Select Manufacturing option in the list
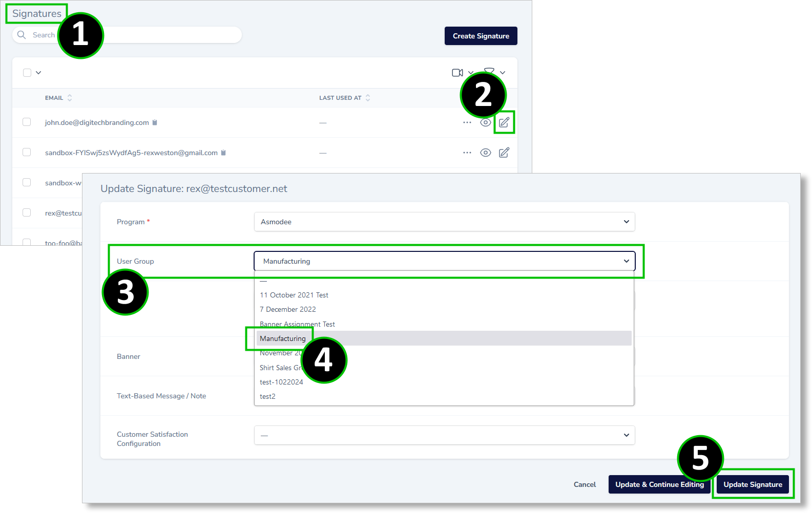Screen dimensions: 812x513 pos(444,338)
